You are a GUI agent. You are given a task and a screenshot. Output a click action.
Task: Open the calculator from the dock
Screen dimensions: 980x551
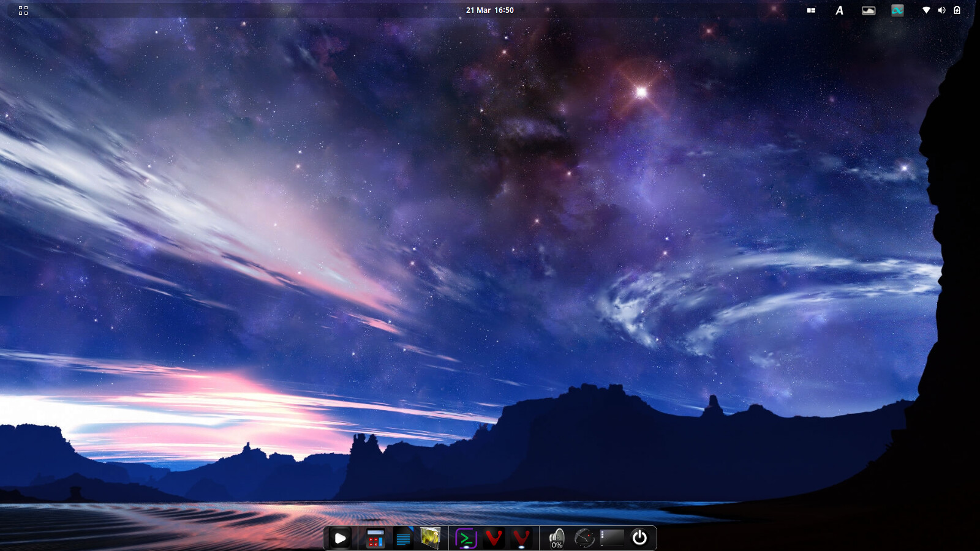(375, 538)
